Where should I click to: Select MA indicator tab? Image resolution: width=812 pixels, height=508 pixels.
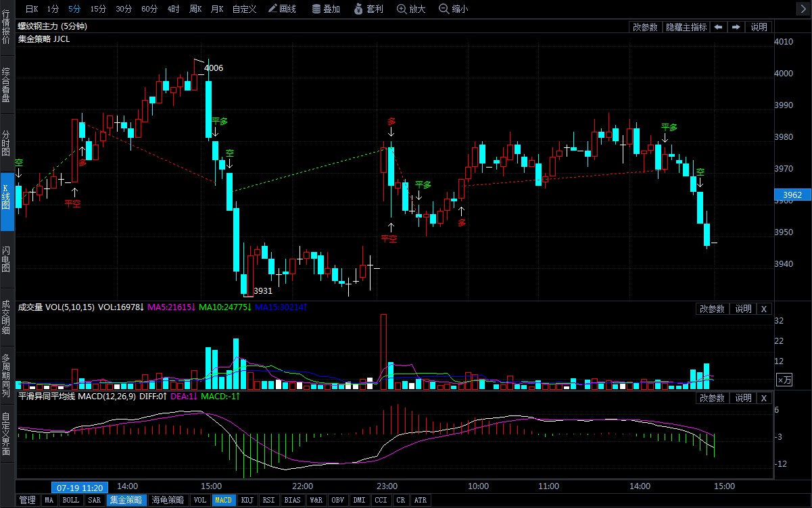point(49,501)
